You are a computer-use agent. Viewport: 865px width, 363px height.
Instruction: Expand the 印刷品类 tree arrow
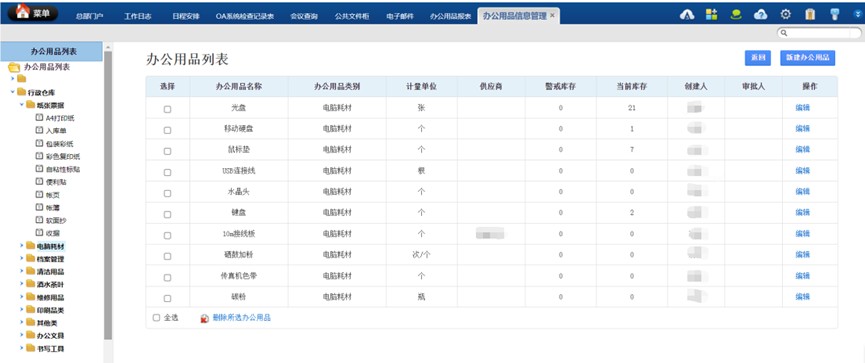click(x=22, y=309)
